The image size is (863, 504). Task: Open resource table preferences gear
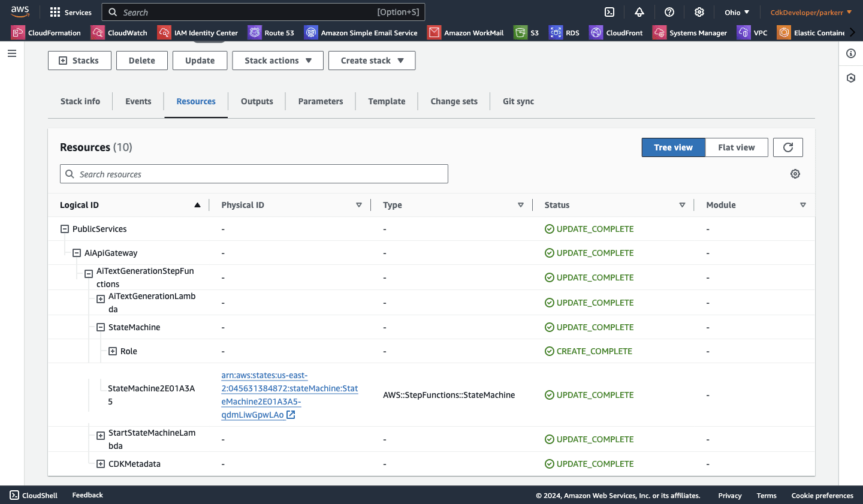pyautogui.click(x=795, y=174)
